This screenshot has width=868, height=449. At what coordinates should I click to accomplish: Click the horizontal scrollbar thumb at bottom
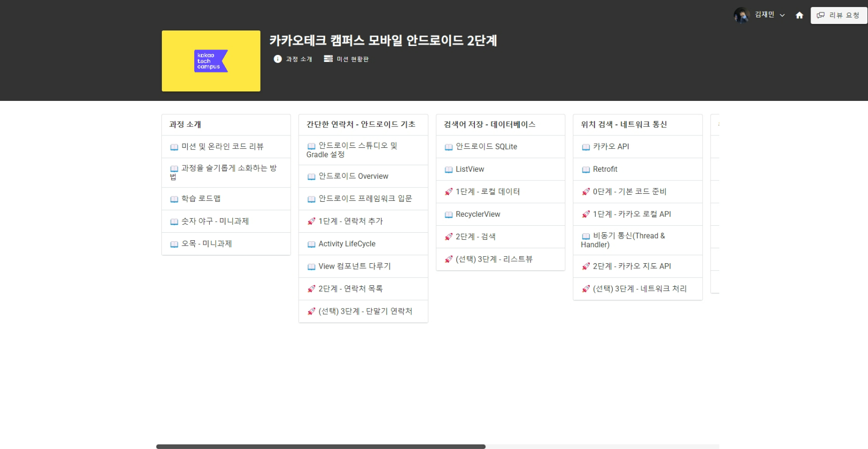pyautogui.click(x=321, y=447)
